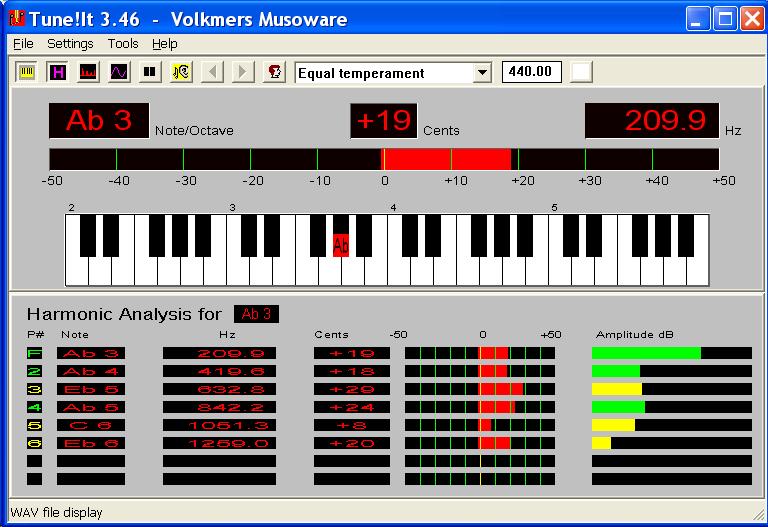Toggle the harmonic analysis H icon
The image size is (768, 527).
[x=57, y=72]
